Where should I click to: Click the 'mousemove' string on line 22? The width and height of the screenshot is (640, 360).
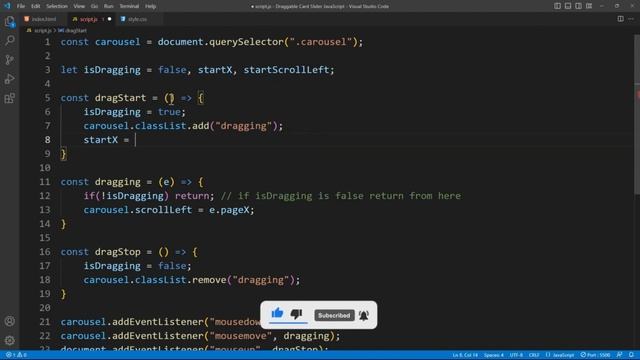(x=240, y=336)
